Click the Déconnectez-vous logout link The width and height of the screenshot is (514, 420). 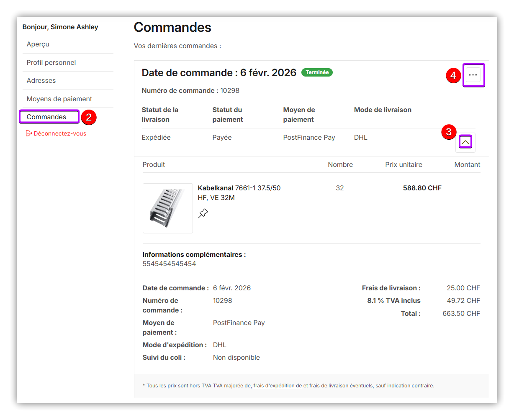pyautogui.click(x=60, y=134)
